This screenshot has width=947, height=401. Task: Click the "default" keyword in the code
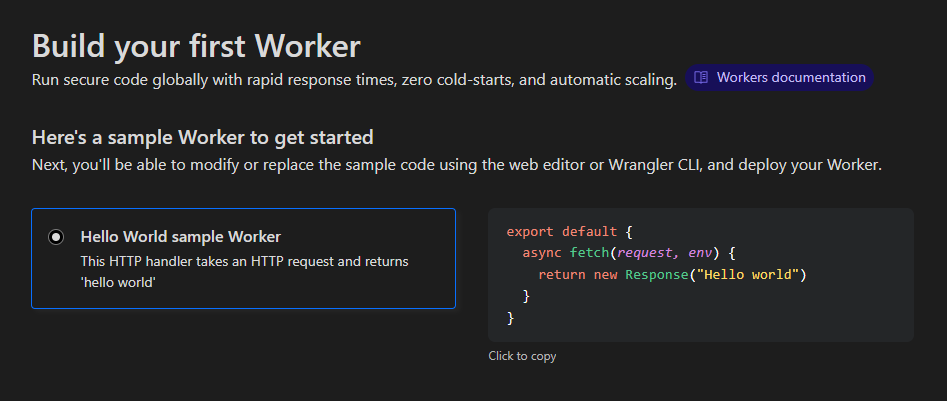click(x=589, y=231)
